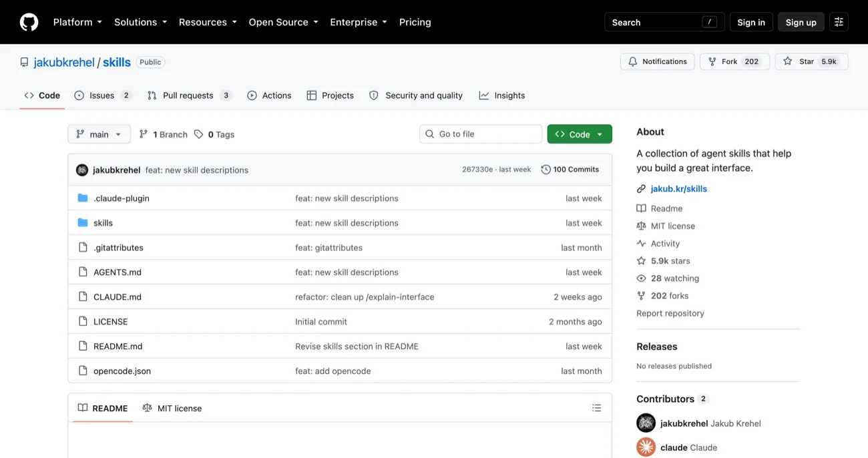The image size is (868, 458).
Task: Open 'Initial commit' message link
Action: (x=321, y=322)
